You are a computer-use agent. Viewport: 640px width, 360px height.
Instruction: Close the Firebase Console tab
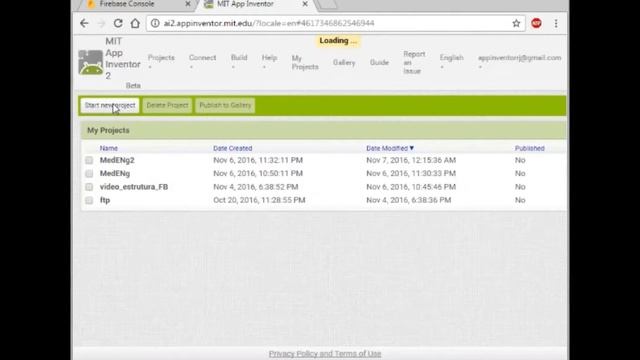tap(188, 4)
